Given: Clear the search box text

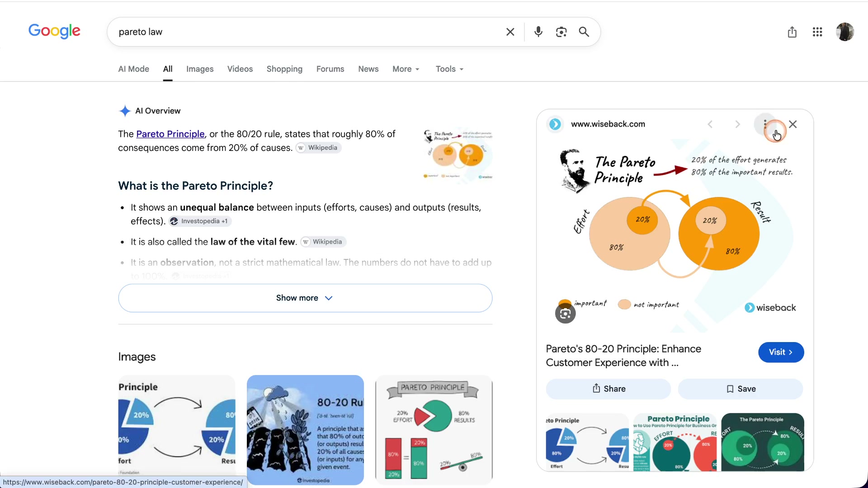Looking at the screenshot, I should coord(510,32).
